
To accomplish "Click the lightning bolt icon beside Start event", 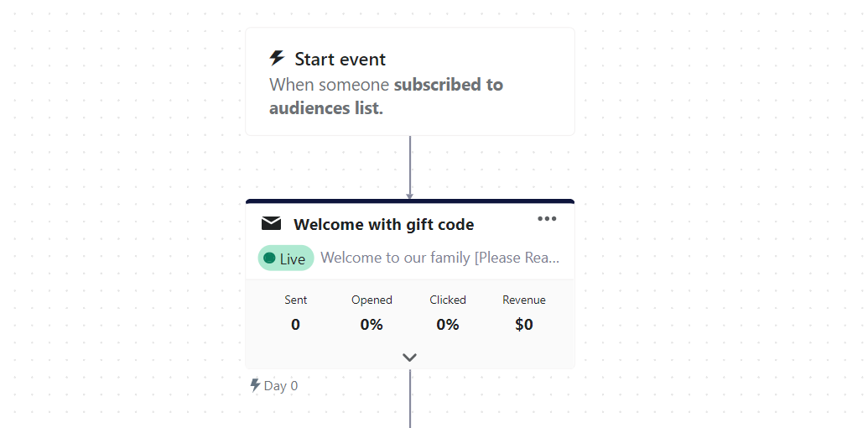I will (x=277, y=58).
